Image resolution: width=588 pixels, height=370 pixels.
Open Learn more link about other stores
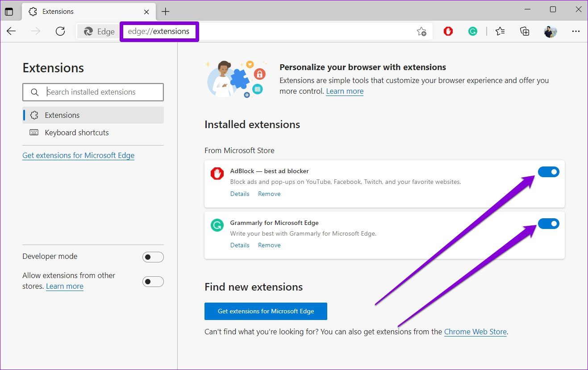[x=65, y=286]
